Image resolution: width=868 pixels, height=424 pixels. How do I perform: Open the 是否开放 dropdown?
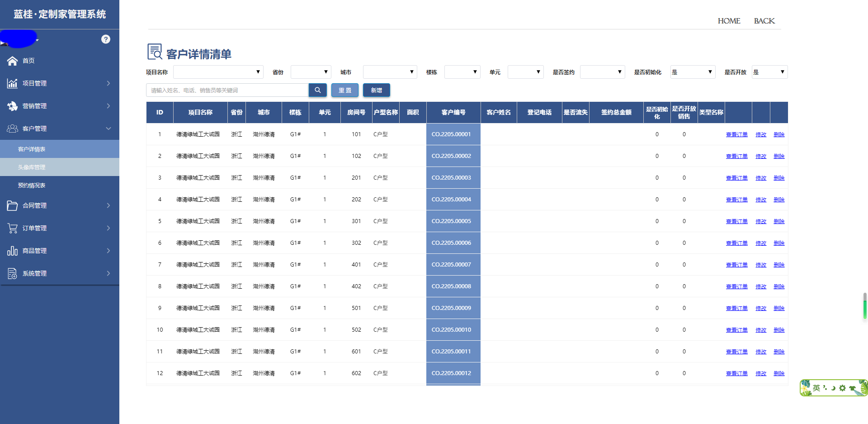(x=770, y=72)
